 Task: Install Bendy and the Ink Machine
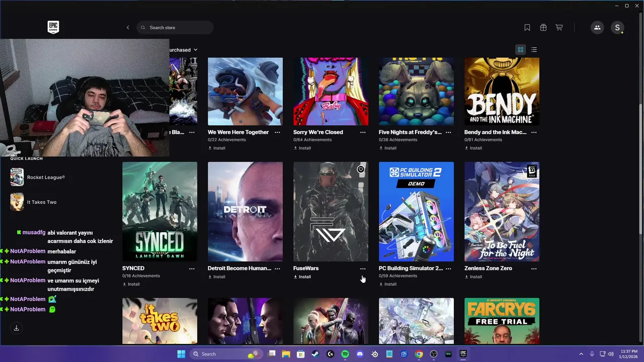[x=473, y=148]
